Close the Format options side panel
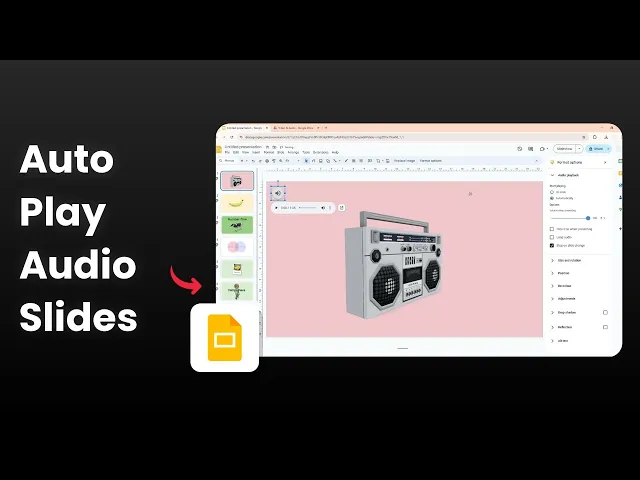 pyautogui.click(x=605, y=162)
